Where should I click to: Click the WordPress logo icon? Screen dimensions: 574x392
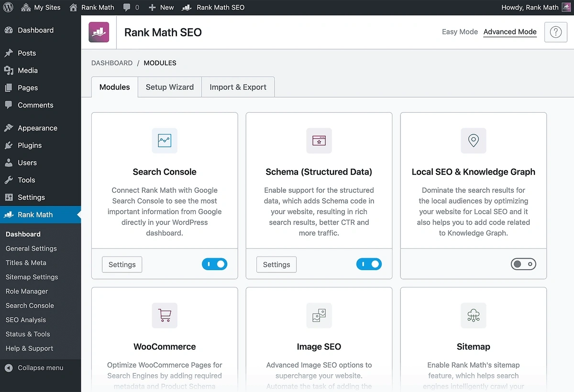pos(9,7)
